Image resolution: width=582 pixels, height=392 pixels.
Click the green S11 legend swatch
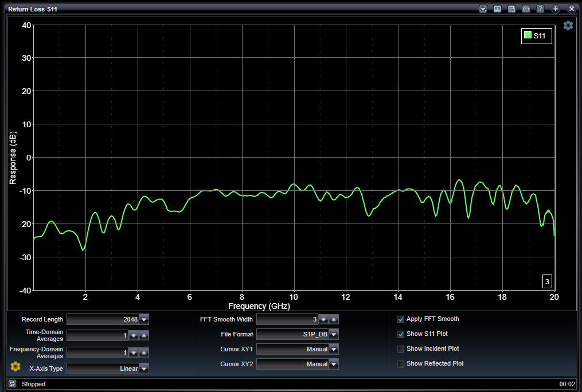tap(528, 36)
